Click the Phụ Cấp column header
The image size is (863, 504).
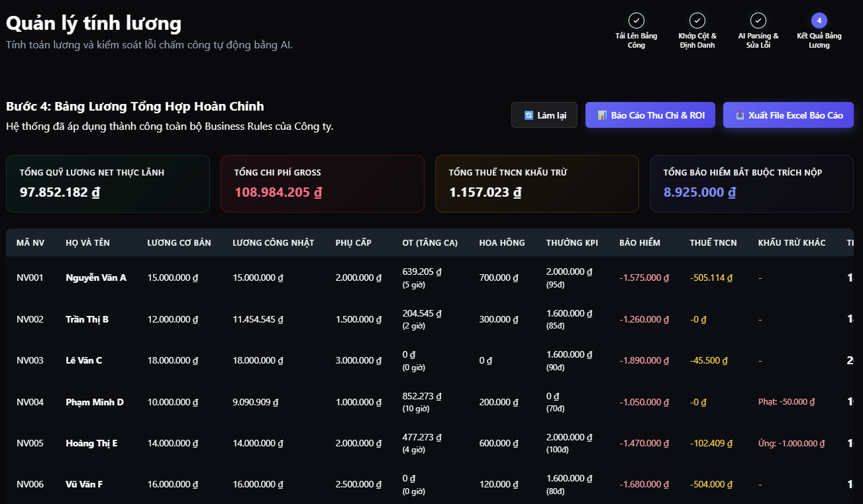click(x=354, y=243)
